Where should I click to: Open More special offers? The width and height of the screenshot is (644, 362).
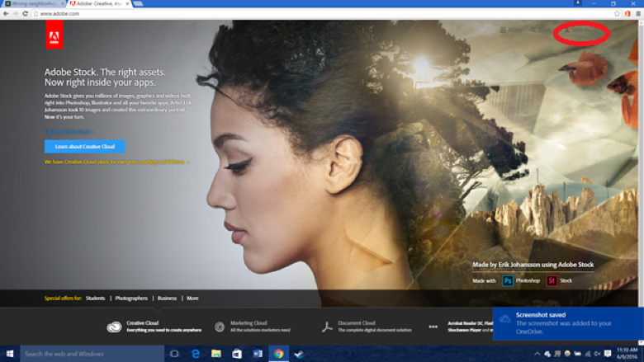click(192, 298)
